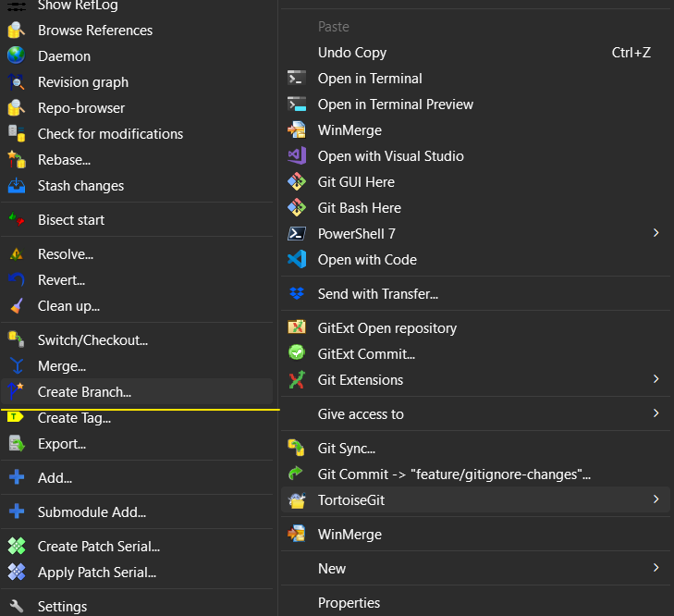Viewport: 674px width, 616px height.
Task: Select Git Sync... menu entry
Action: (475, 449)
